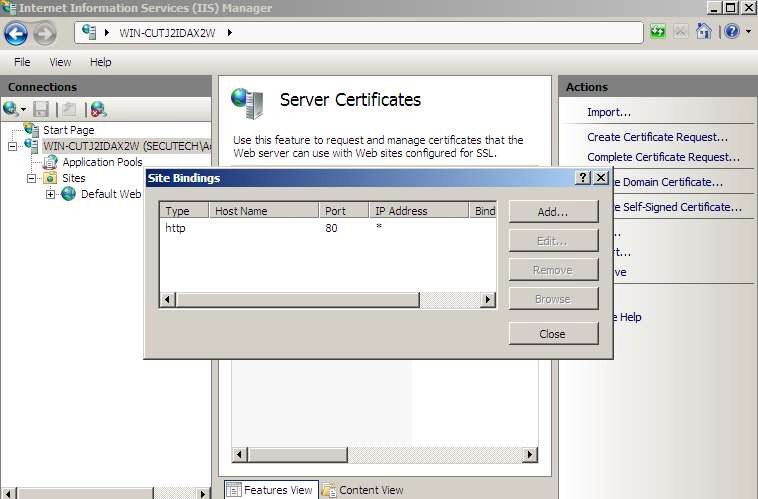Screen dimensions: 758x499
Task: Click right arrow of Site Bindings scrollbar
Action: 488,300
